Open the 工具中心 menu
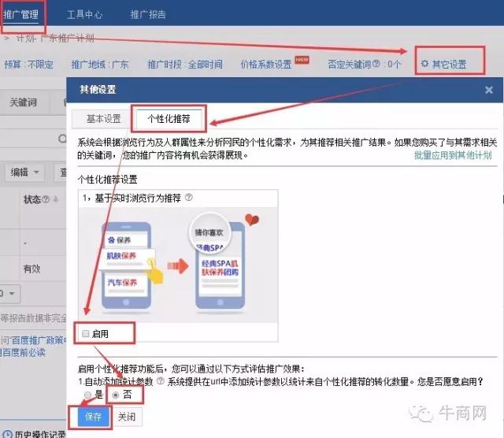 click(84, 14)
